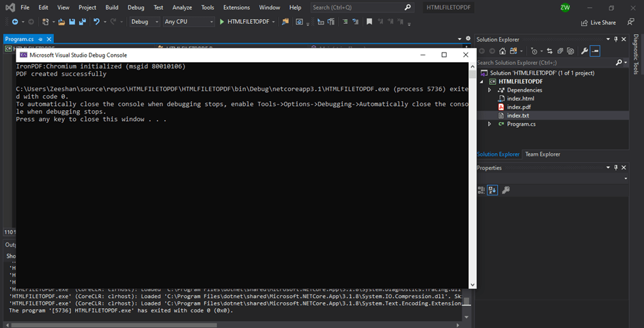The height and width of the screenshot is (328, 644).
Task: Focus the Search (Ctrl+Q) box
Action: tap(362, 8)
